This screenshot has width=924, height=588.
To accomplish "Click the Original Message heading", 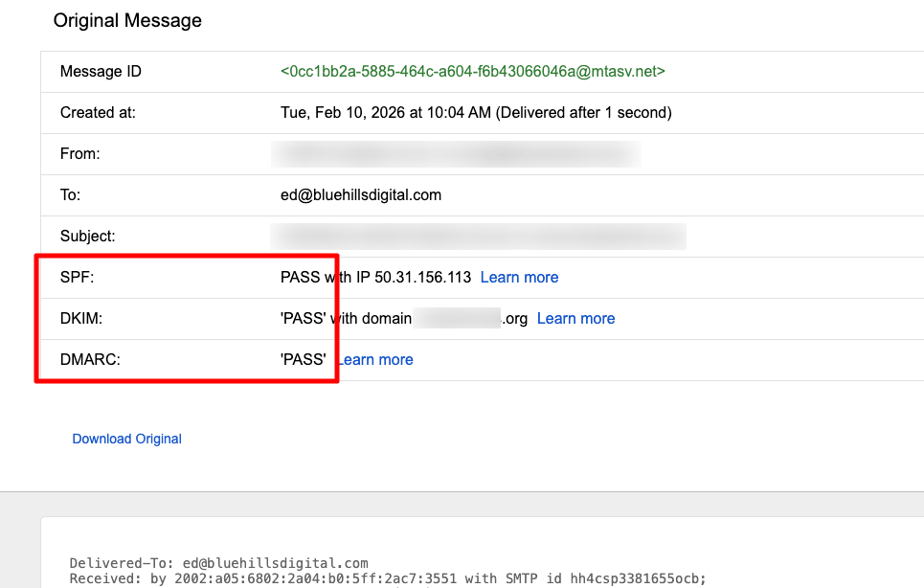I will coord(127,20).
